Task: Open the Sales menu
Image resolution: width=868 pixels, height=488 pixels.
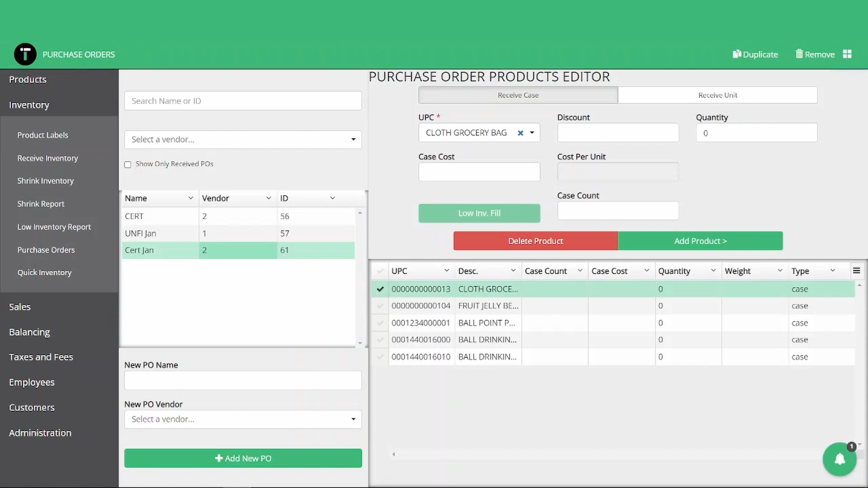Action: pyautogui.click(x=20, y=307)
